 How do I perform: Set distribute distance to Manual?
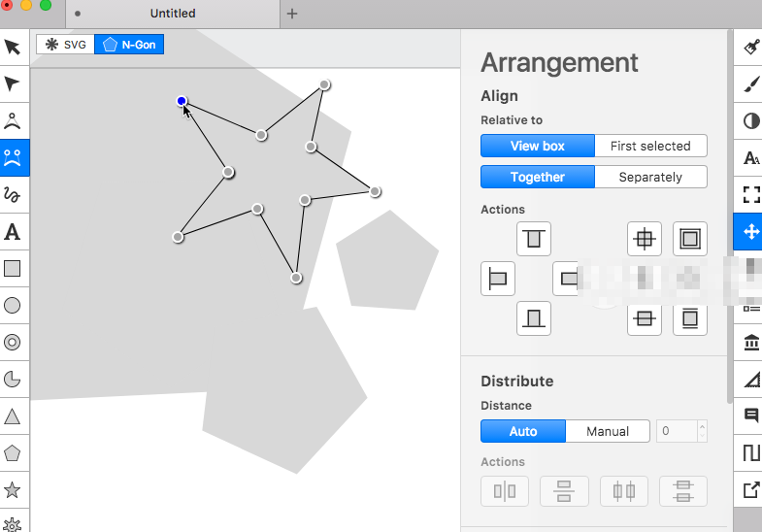click(608, 431)
